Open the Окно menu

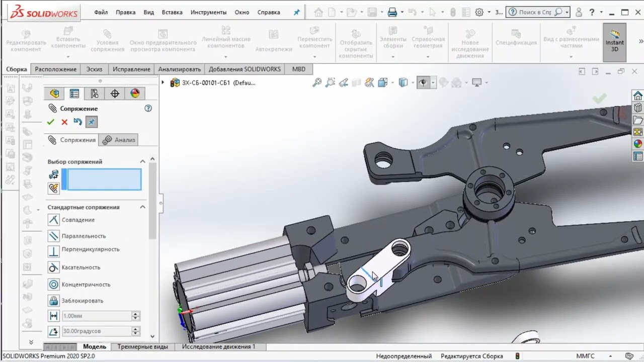(x=242, y=12)
